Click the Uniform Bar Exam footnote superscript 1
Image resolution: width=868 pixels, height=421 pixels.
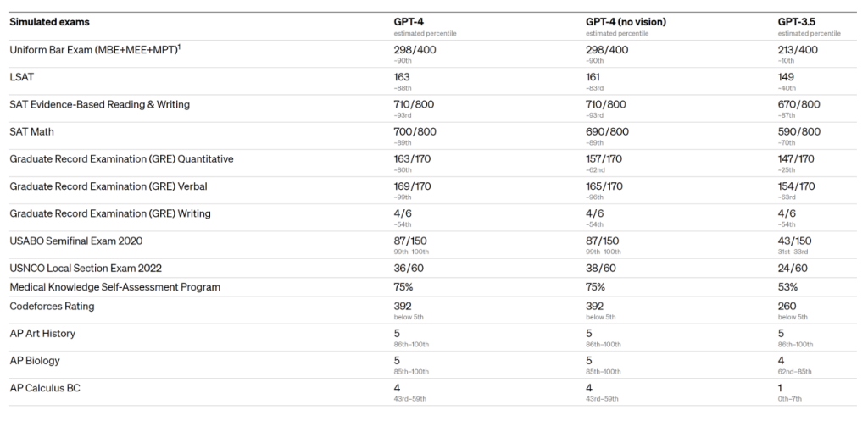[x=179, y=47]
